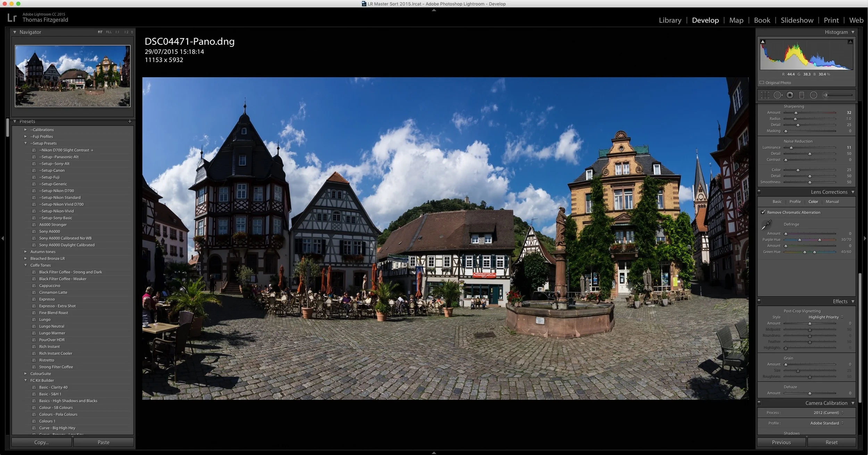Select the Adjustment Brush tool
This screenshot has width=868, height=455.
[825, 95]
